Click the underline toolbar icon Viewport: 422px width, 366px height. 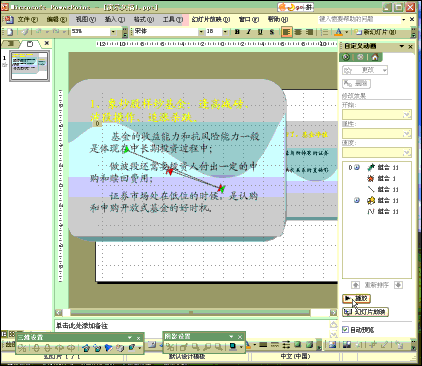pos(260,32)
